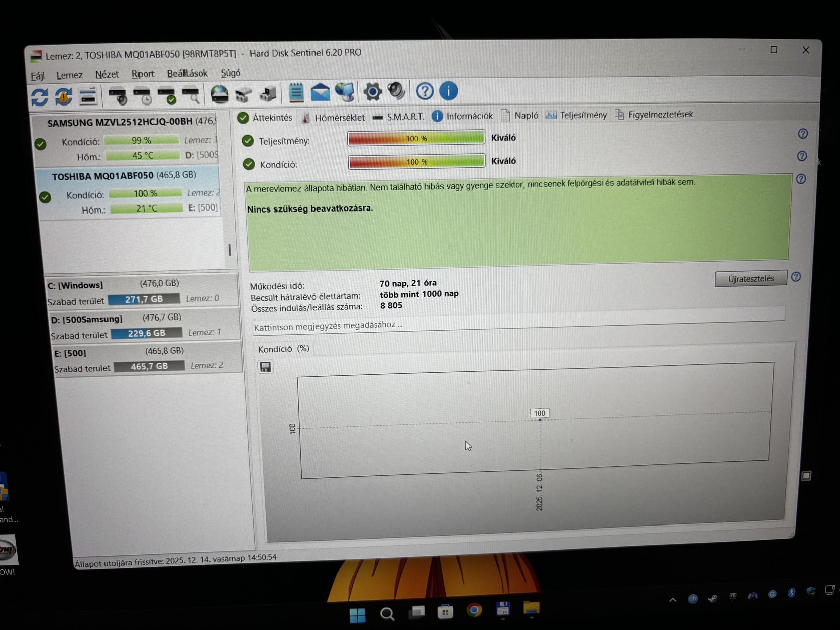Open Google Chrome from the taskbar
Screen dimensions: 840x630
474,610
